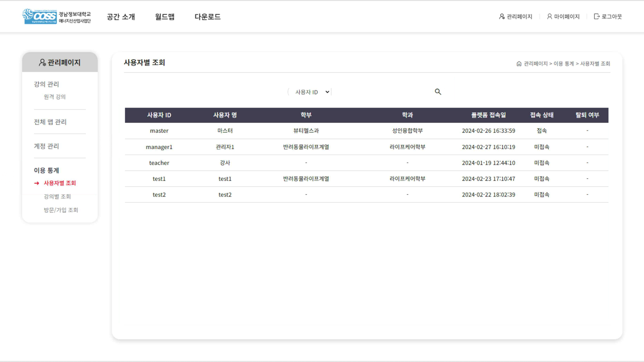
Task: Click the 관리페이지 sidebar header
Action: click(x=60, y=62)
